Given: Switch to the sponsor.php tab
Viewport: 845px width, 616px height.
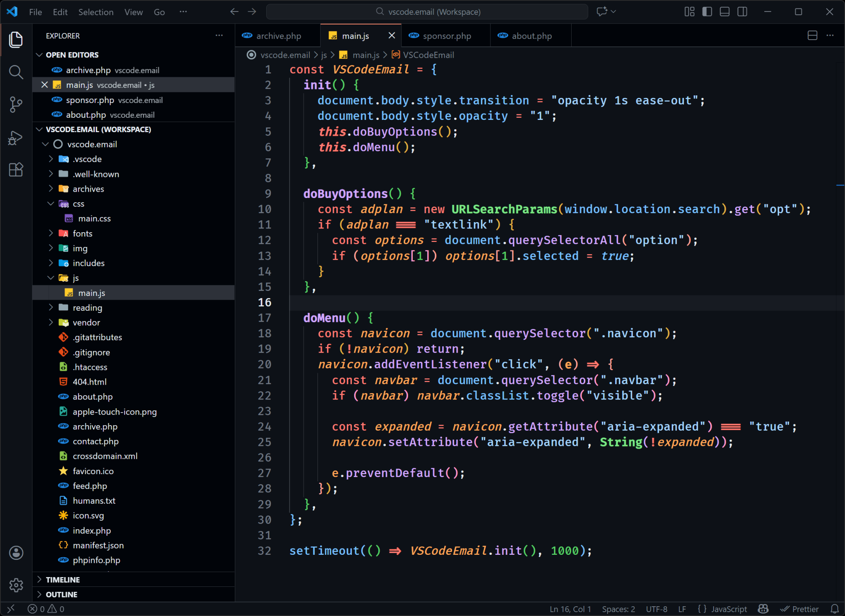Looking at the screenshot, I should pyautogui.click(x=447, y=35).
